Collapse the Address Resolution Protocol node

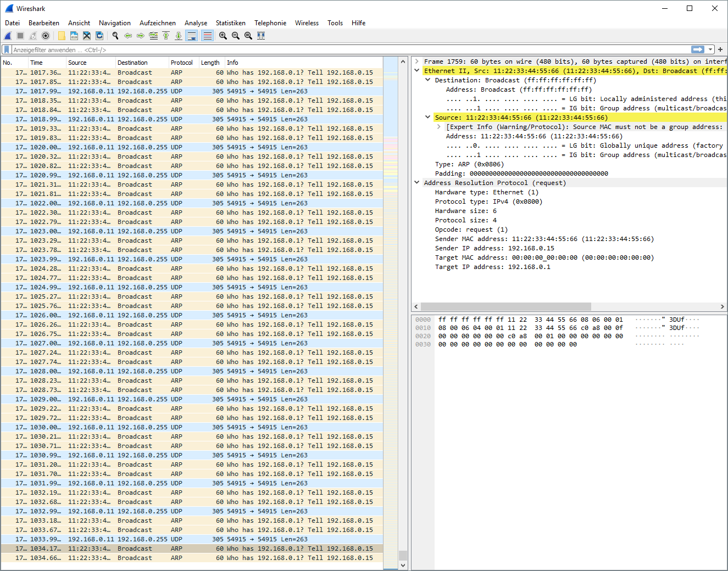(x=417, y=183)
